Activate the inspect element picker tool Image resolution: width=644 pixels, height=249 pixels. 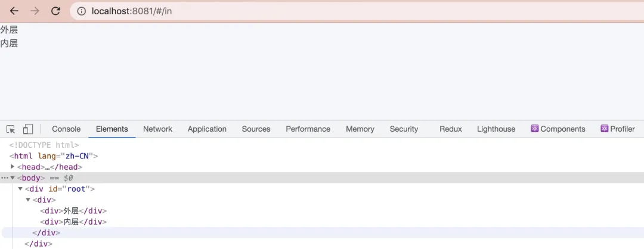(x=11, y=129)
